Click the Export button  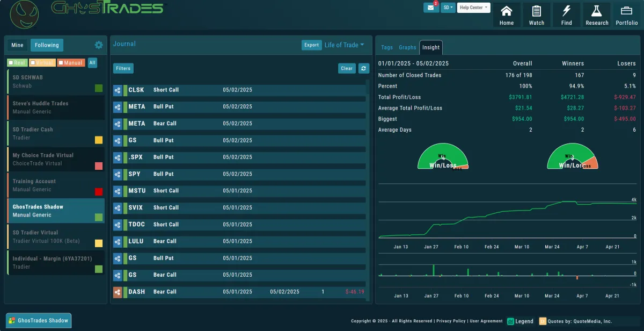pyautogui.click(x=312, y=45)
